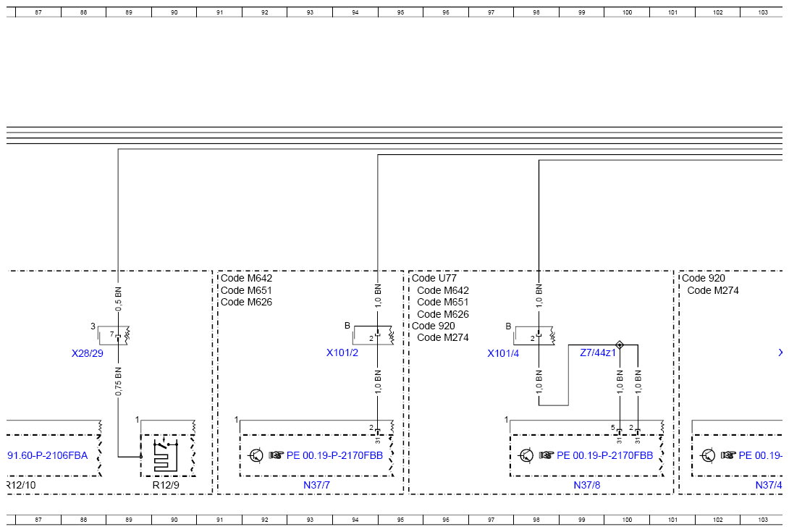Click 'Code M274' in the N37/8 block

coord(443,337)
